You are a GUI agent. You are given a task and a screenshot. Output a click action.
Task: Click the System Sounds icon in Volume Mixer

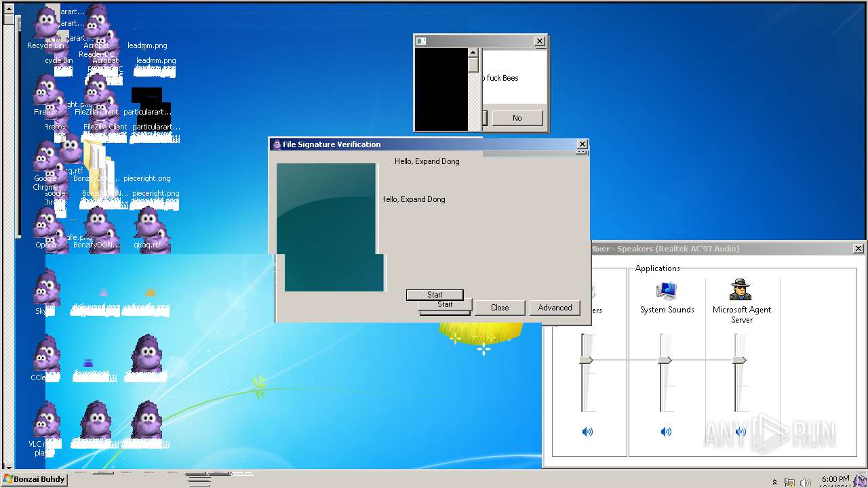point(667,290)
